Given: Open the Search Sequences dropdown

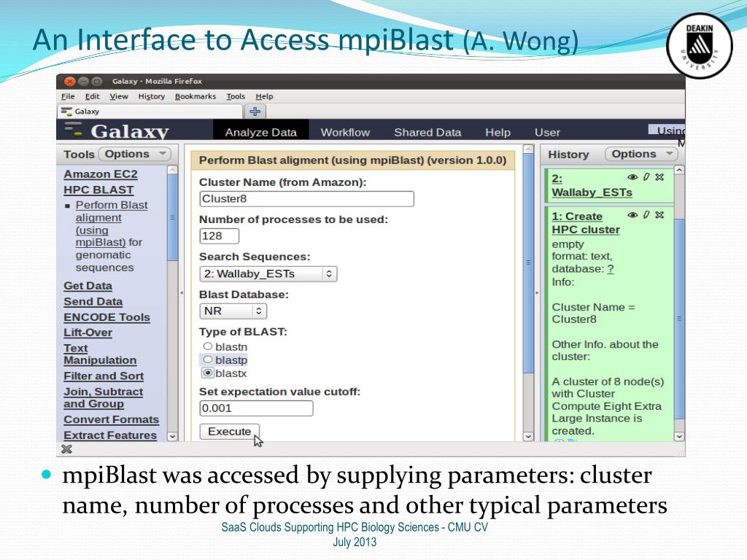Looking at the screenshot, I should (268, 274).
